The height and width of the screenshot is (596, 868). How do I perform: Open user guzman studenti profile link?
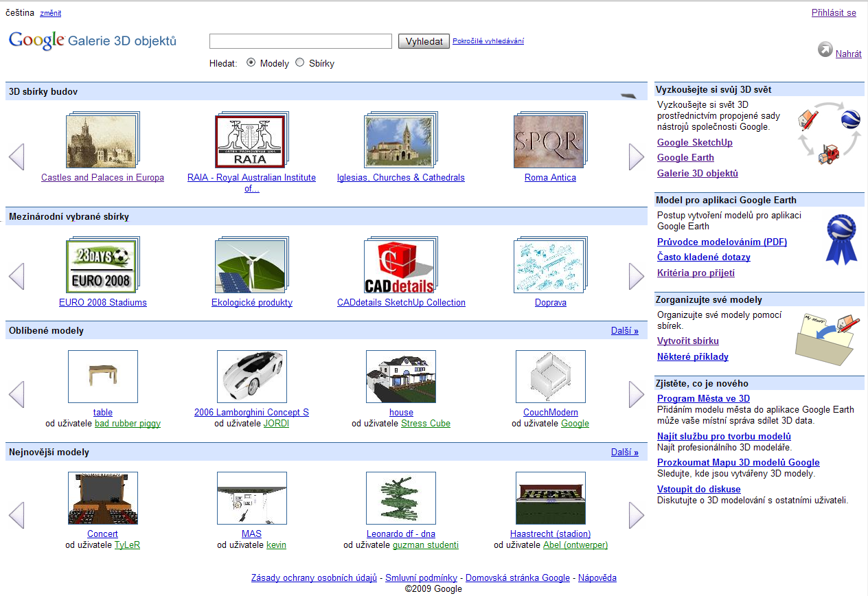click(426, 545)
